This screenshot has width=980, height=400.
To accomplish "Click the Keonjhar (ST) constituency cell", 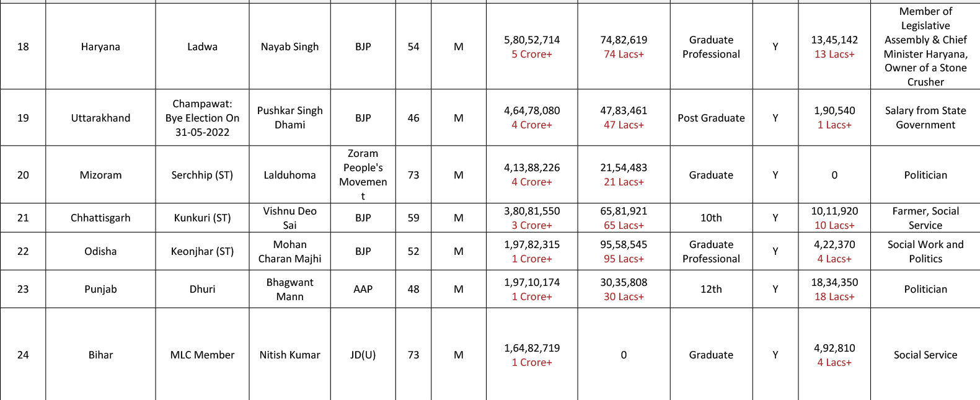I will [x=202, y=251].
